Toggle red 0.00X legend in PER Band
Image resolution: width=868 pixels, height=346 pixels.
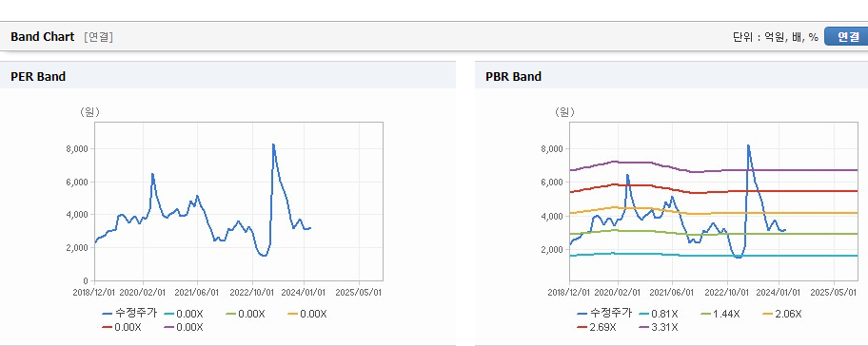pyautogui.click(x=122, y=327)
